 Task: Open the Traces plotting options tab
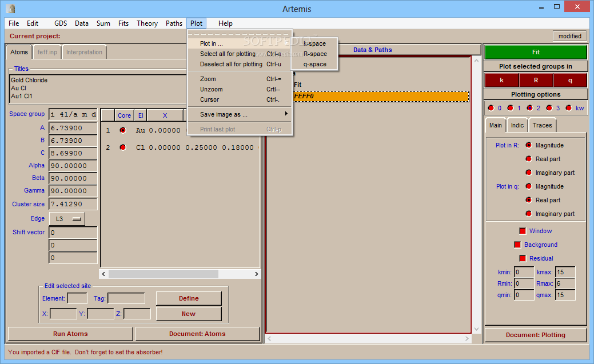click(542, 125)
